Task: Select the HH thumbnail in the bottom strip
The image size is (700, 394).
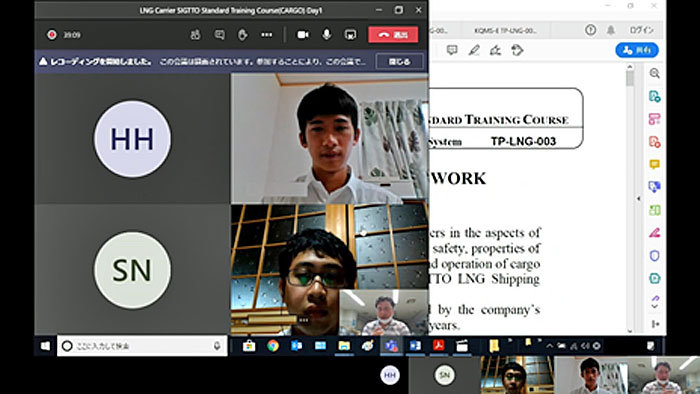Action: pyautogui.click(x=390, y=375)
